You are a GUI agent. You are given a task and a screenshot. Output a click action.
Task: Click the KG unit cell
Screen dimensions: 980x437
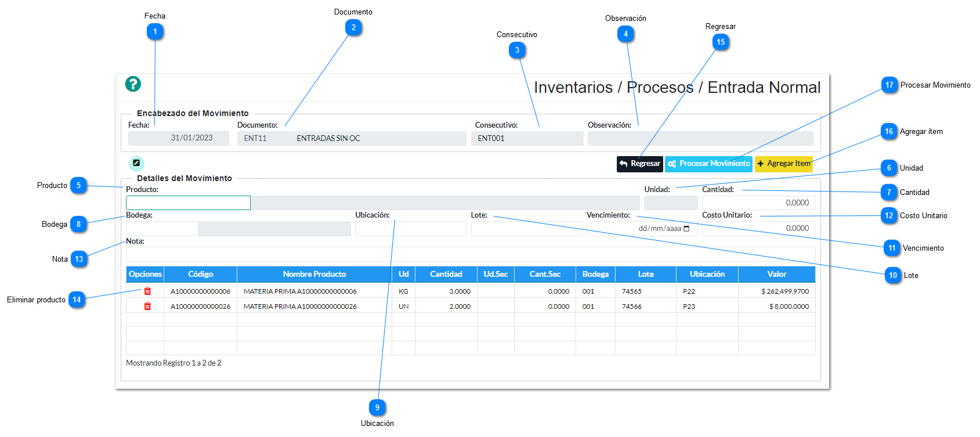point(404,291)
